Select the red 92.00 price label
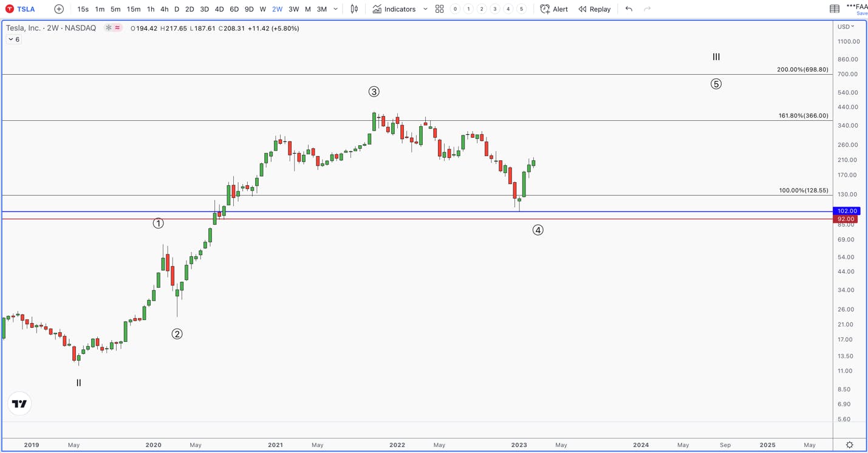 (x=846, y=219)
